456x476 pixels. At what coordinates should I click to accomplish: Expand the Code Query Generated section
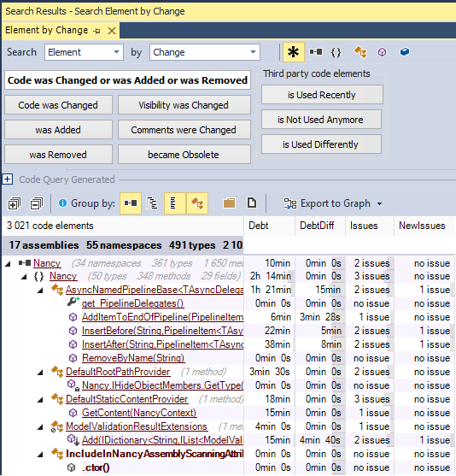[x=8, y=179]
